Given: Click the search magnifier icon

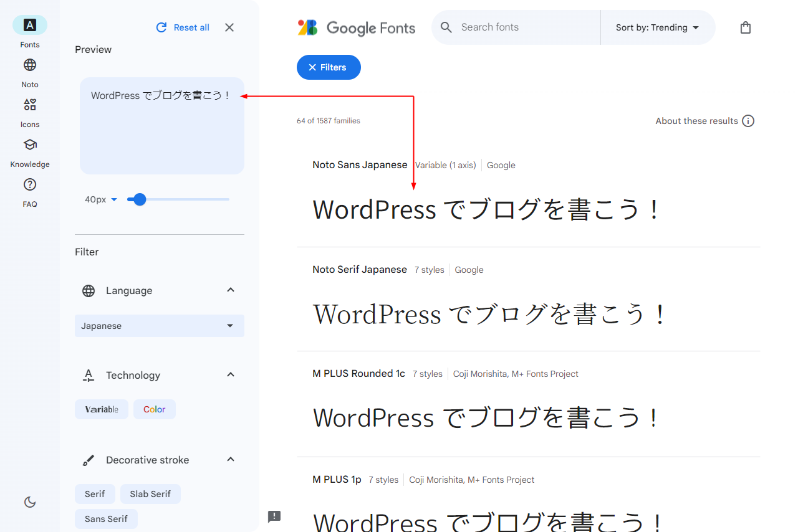Looking at the screenshot, I should [446, 27].
